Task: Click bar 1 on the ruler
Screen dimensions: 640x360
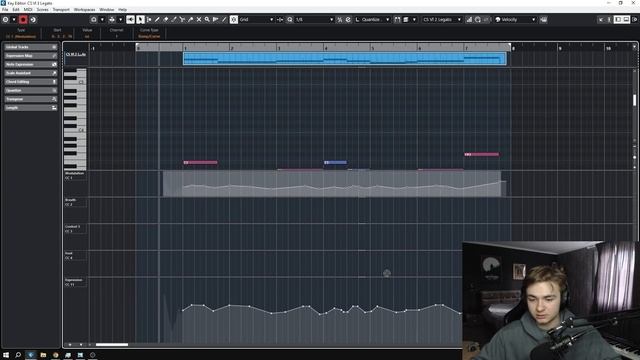Action: [184, 47]
